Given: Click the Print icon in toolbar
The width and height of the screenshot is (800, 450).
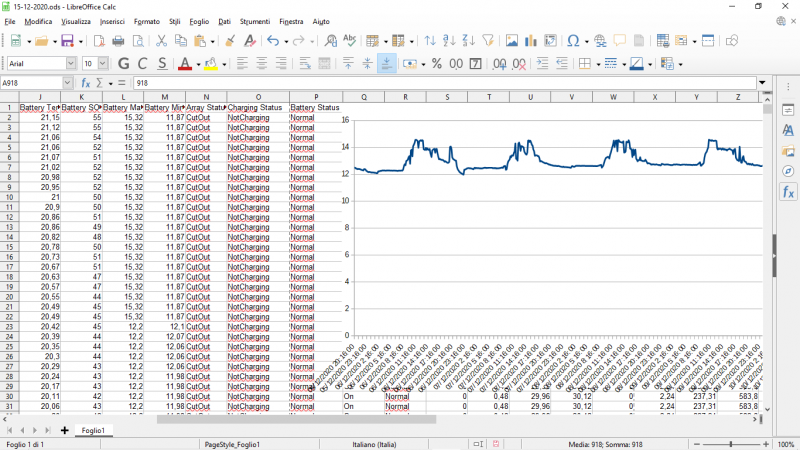Looking at the screenshot, I should 118,41.
